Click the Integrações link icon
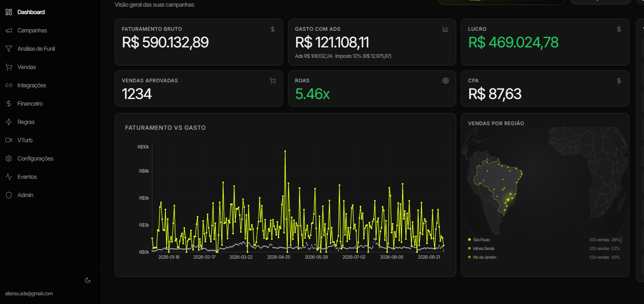This screenshot has height=304, width=644. click(9, 85)
